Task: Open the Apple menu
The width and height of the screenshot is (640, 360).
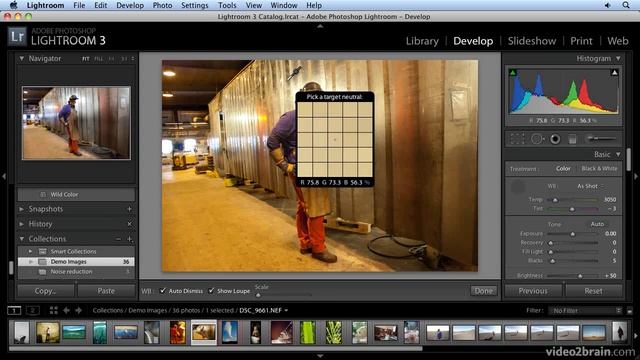Action: tap(13, 5)
